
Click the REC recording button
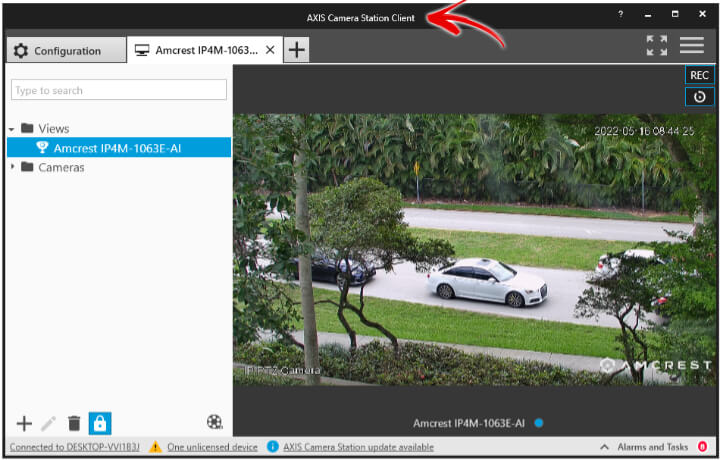[x=699, y=75]
